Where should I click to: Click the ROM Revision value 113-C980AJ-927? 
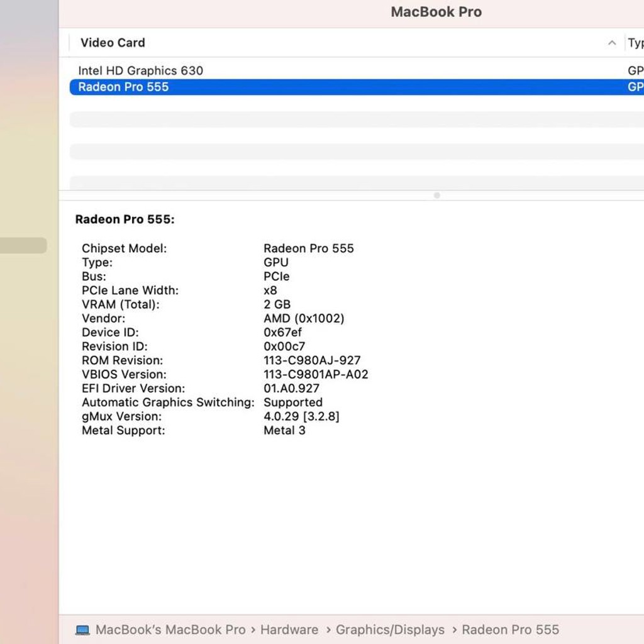point(312,360)
